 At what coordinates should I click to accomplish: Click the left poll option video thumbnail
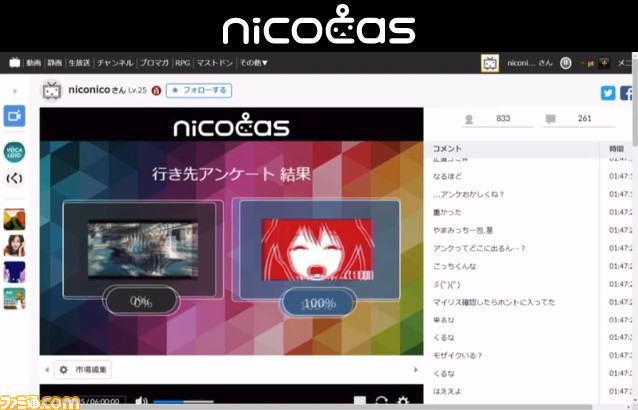[143, 249]
